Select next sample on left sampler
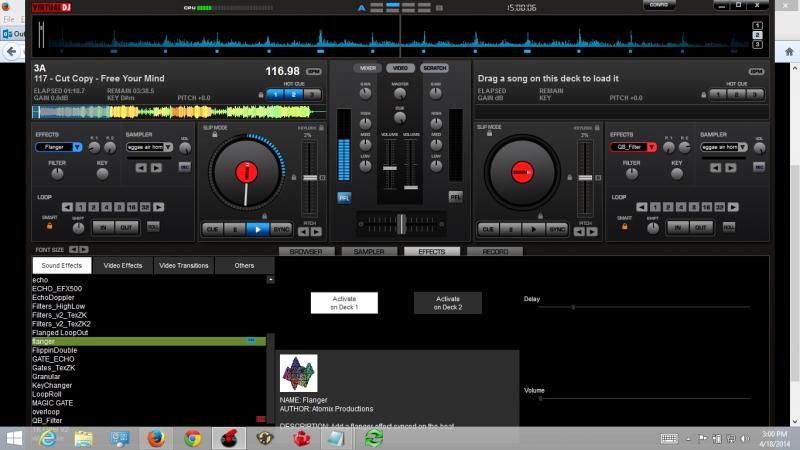This screenshot has height=450, width=800. pos(157,167)
